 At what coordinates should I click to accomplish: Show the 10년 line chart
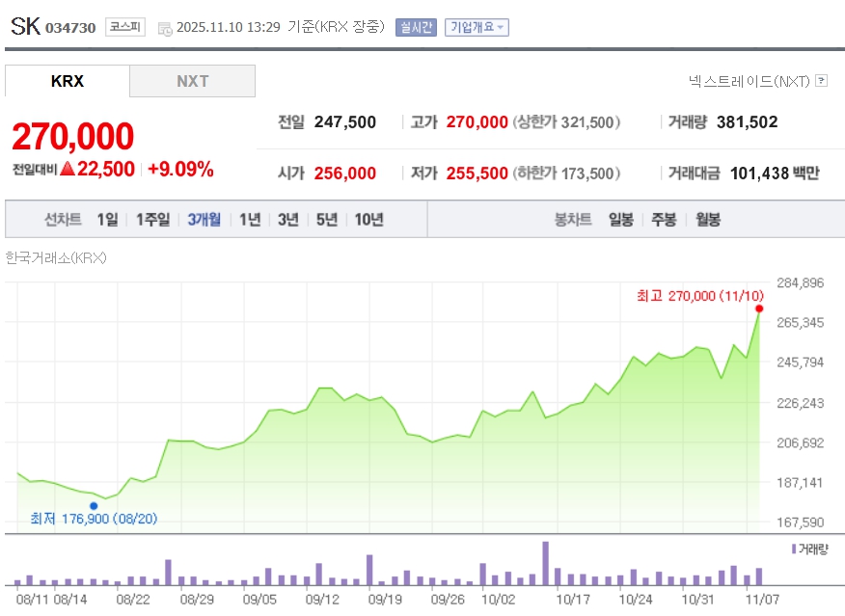point(368,219)
